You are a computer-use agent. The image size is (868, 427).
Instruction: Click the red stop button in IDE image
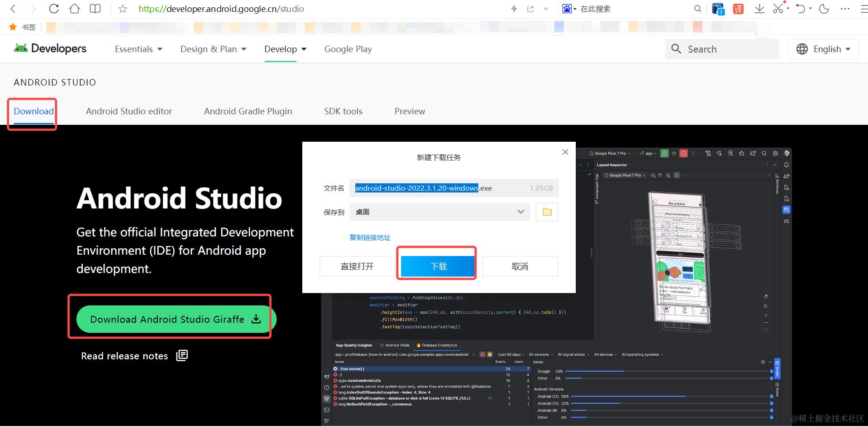tap(683, 154)
